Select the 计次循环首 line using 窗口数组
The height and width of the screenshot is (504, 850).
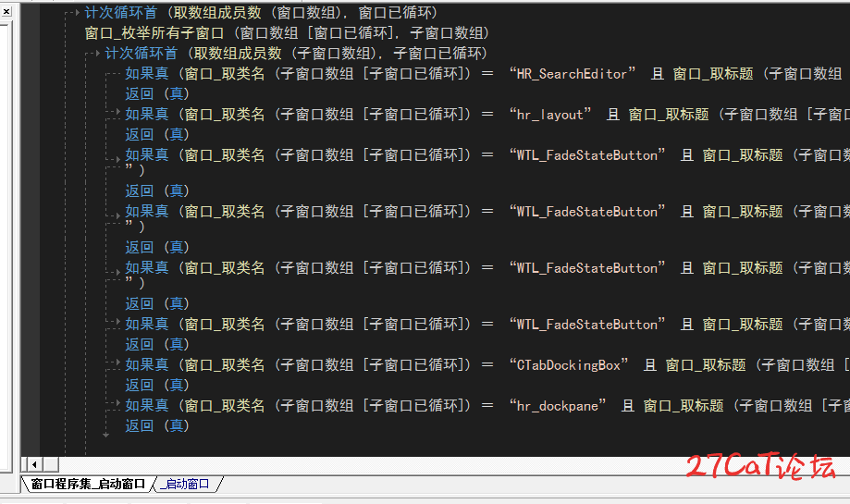point(261,12)
